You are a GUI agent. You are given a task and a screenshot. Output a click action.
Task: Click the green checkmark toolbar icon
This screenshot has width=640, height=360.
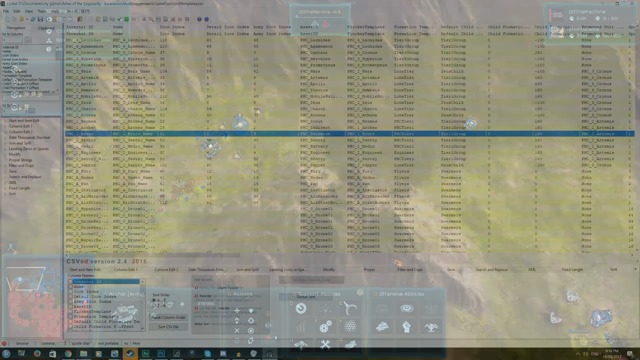click(127, 19)
